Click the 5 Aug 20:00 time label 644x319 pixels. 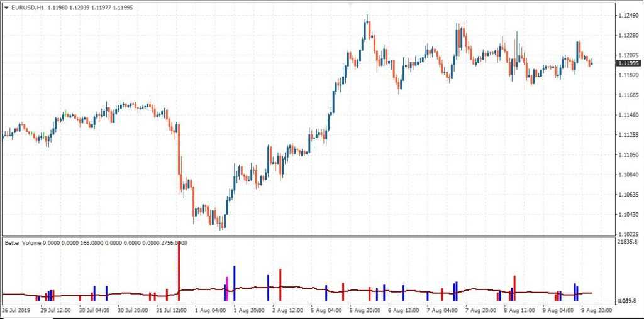(365, 310)
